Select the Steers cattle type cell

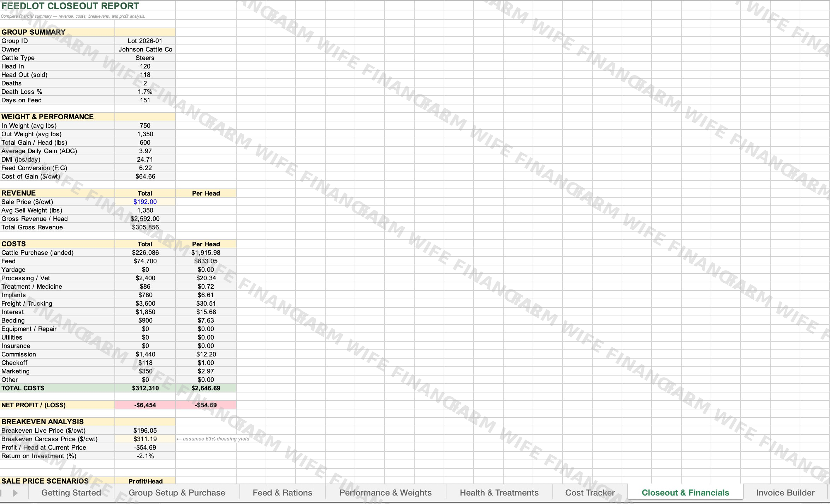click(145, 58)
